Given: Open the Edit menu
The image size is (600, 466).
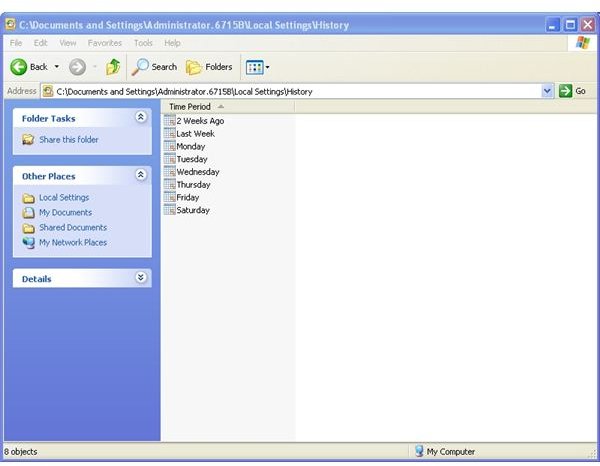Looking at the screenshot, I should 40,43.
